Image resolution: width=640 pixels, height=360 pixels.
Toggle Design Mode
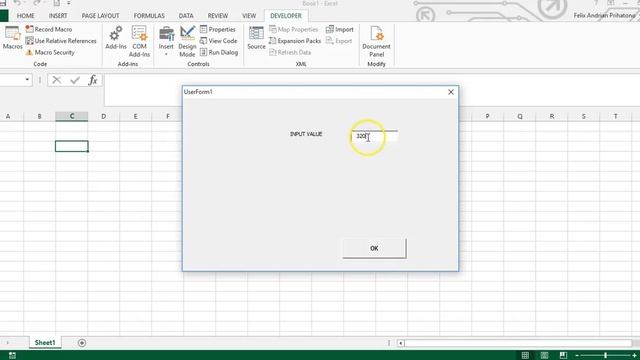(187, 41)
